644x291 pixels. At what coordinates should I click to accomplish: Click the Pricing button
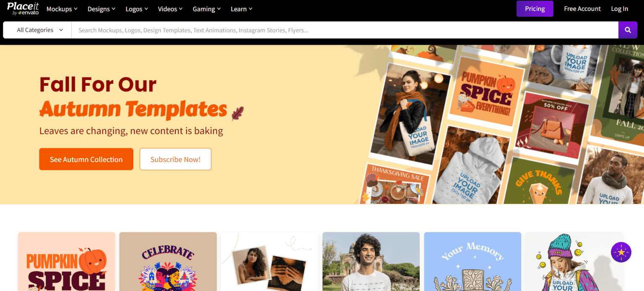(x=535, y=9)
